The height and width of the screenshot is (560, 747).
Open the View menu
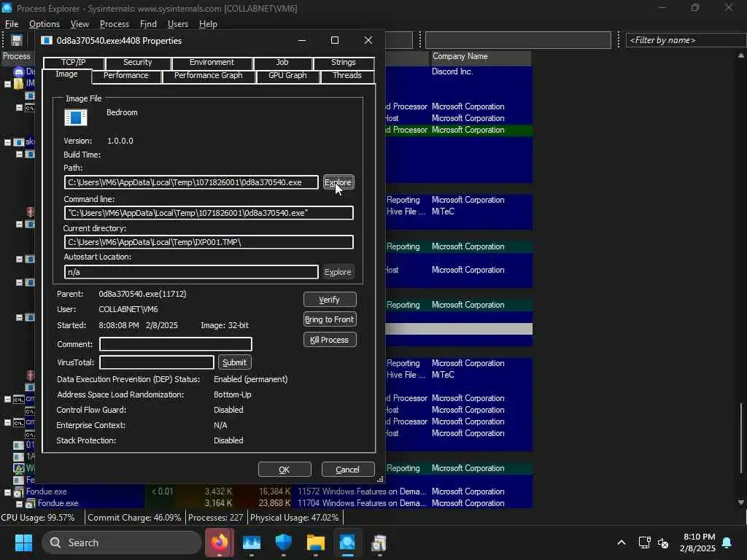[x=80, y=24]
